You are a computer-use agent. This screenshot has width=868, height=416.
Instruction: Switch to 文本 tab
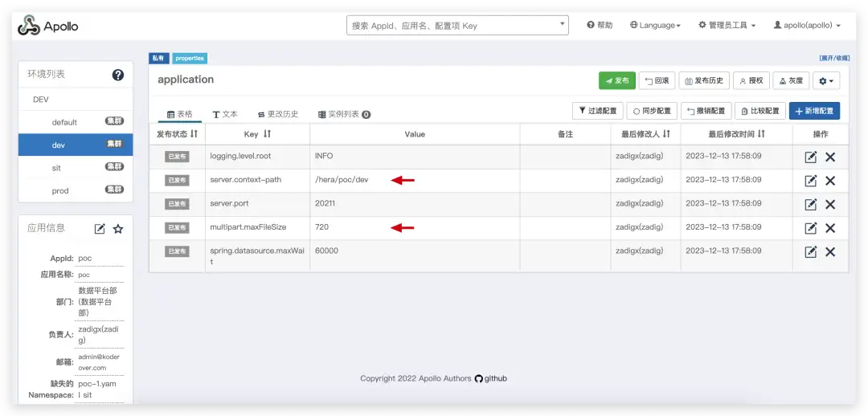tap(225, 114)
